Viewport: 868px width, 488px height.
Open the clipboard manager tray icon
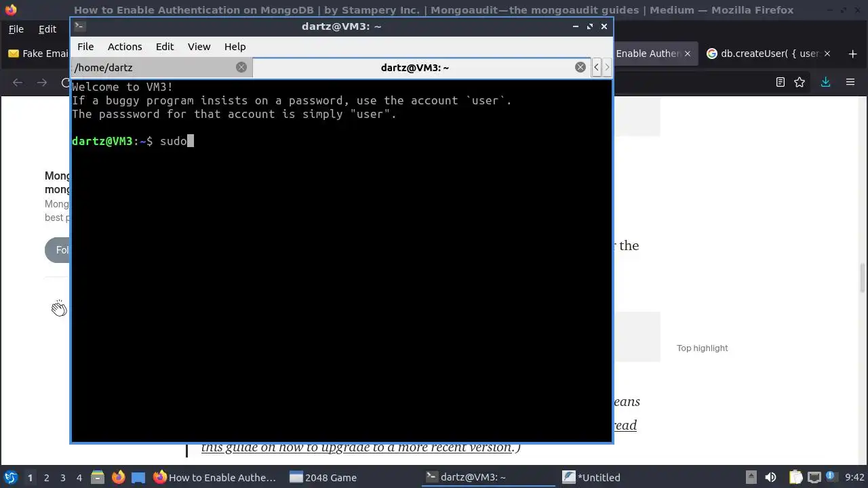(795, 477)
